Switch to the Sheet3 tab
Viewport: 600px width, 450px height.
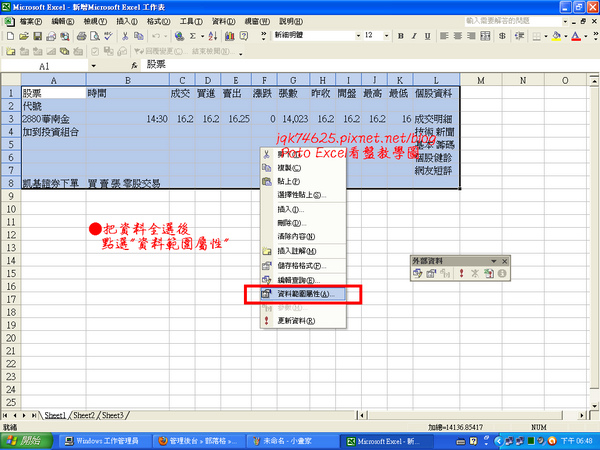coord(112,415)
